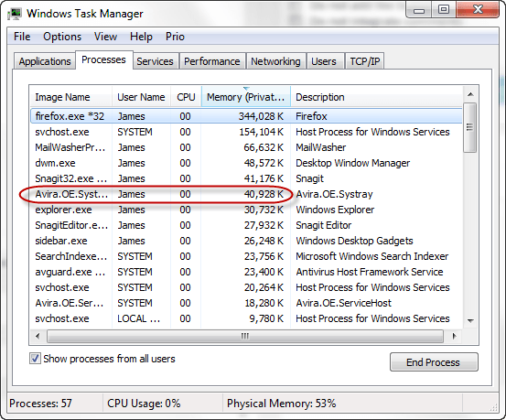The image size is (506, 420).
Task: Open the Services tab
Action: pyautogui.click(x=155, y=61)
